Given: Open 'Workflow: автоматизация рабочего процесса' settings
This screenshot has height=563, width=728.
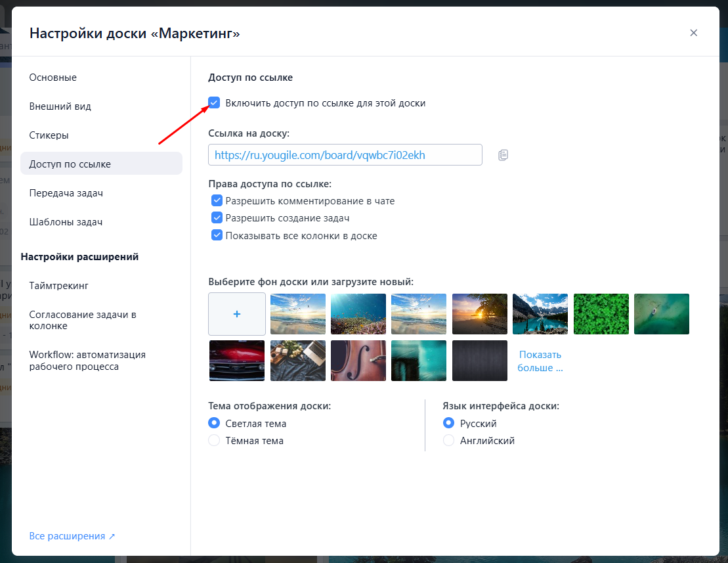Looking at the screenshot, I should [x=101, y=361].
